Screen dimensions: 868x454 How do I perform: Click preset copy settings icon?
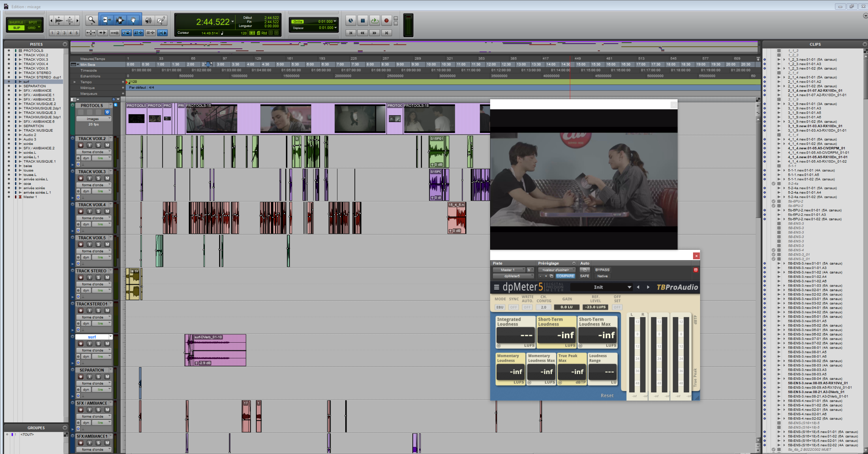[x=552, y=276]
